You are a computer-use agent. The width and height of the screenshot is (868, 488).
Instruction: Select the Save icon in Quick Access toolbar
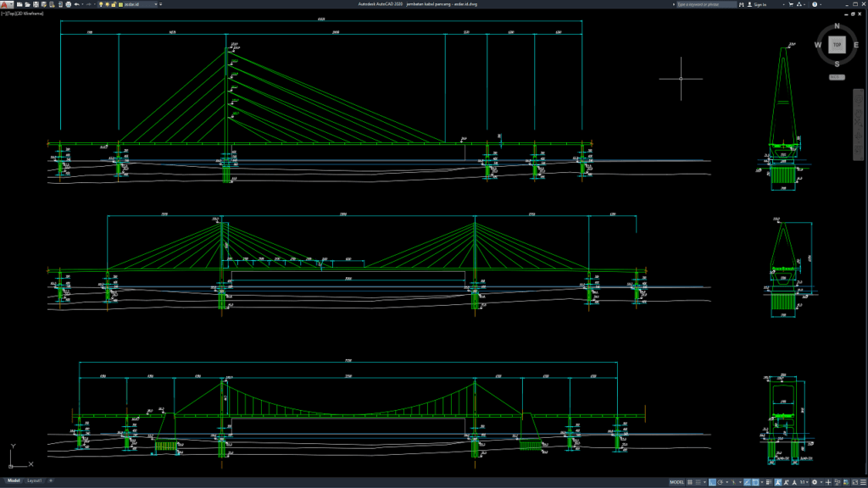tap(36, 5)
